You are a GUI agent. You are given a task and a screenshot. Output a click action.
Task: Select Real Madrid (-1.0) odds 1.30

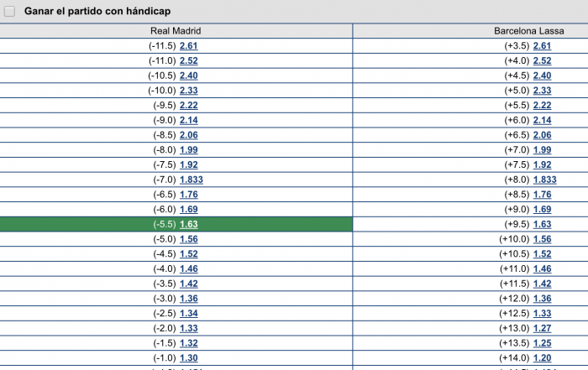[189, 358]
